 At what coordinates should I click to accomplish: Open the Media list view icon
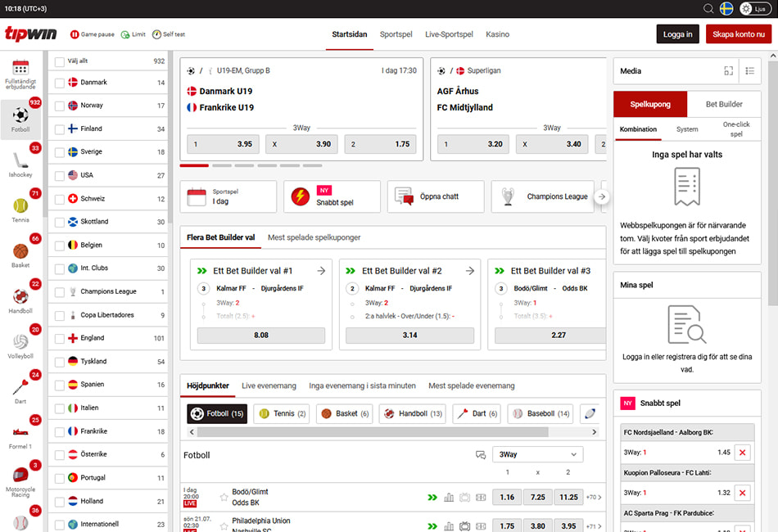point(749,71)
